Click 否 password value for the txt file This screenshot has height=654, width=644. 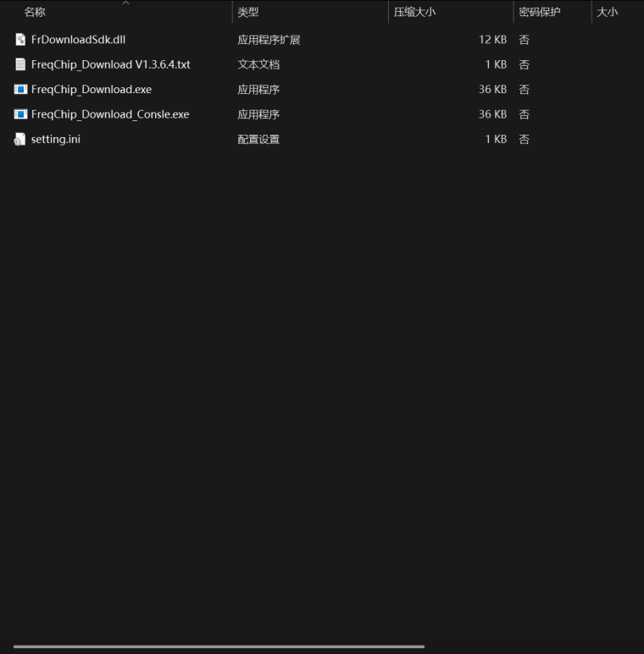pyautogui.click(x=524, y=64)
